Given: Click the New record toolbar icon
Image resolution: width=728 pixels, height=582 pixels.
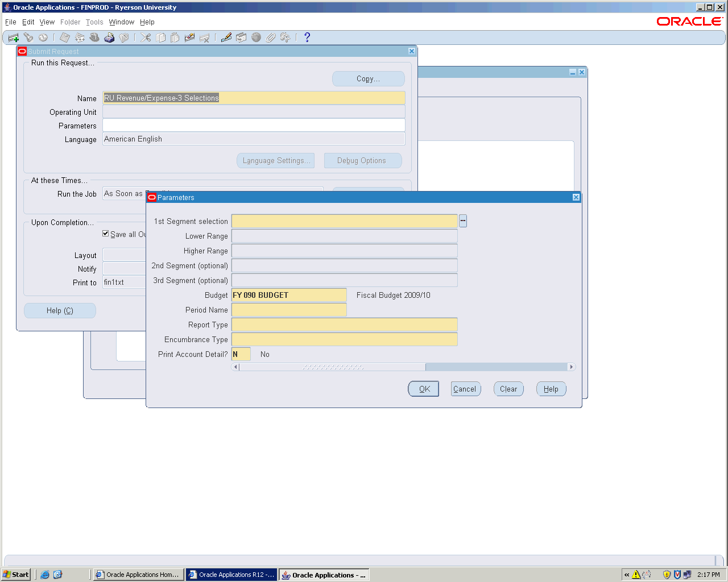Looking at the screenshot, I should [13, 38].
